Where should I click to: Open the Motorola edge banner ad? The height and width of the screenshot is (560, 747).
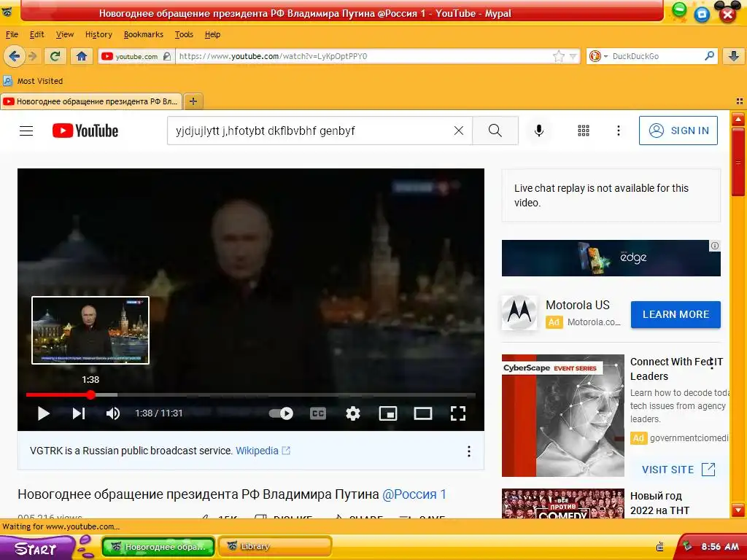click(x=611, y=258)
